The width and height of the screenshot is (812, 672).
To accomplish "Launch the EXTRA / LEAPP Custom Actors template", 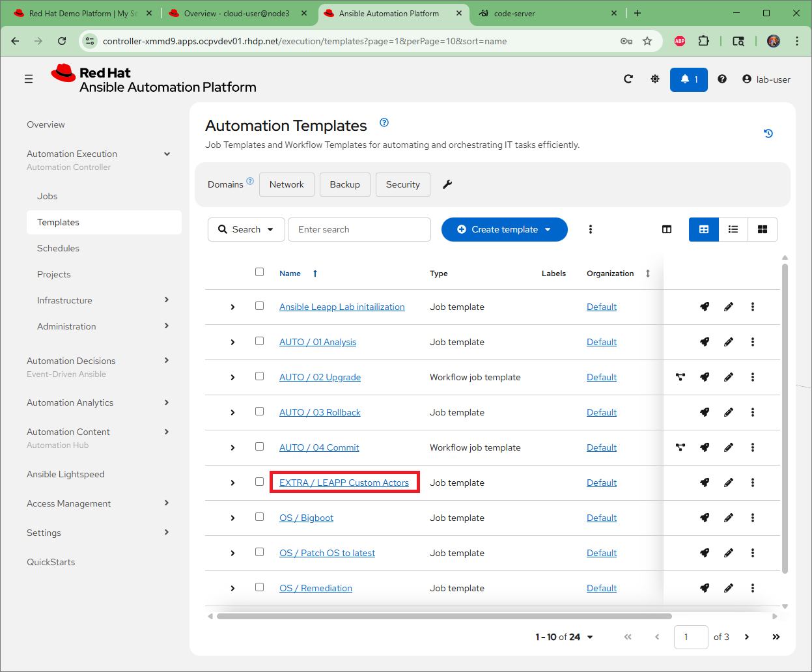I will click(705, 483).
